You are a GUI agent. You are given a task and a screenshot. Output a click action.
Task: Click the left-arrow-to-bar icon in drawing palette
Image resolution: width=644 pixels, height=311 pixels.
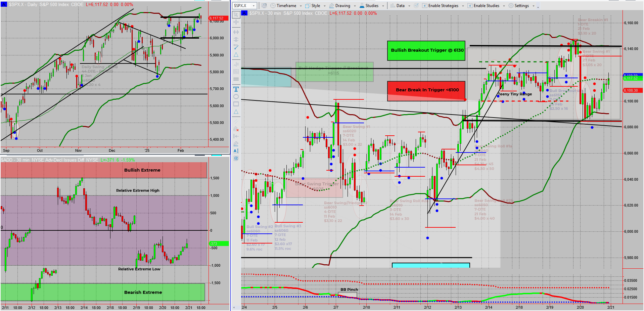[x=236, y=136]
